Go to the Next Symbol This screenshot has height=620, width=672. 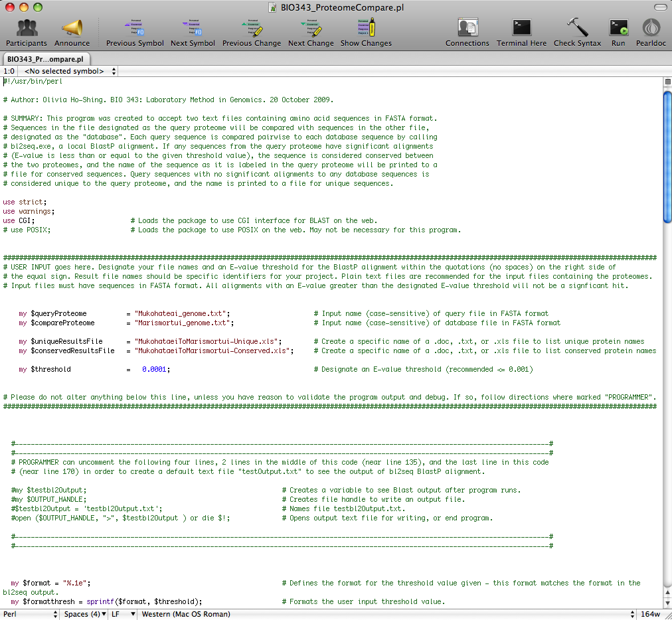coord(193,33)
